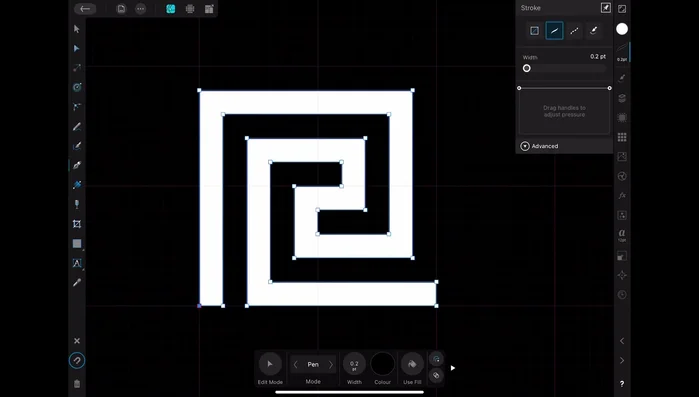Screen dimensions: 699x397
Task: Open the three-dots Edit menu
Action: click(x=140, y=8)
